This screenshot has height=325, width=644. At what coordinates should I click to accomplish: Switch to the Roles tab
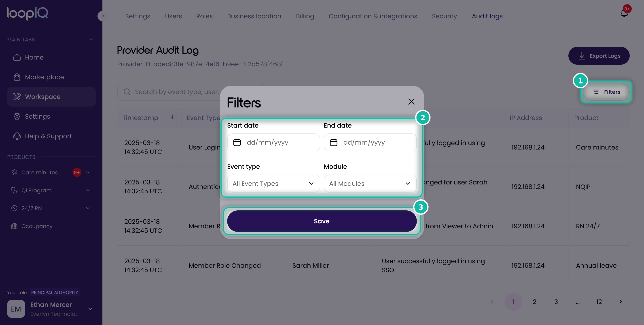point(204,16)
